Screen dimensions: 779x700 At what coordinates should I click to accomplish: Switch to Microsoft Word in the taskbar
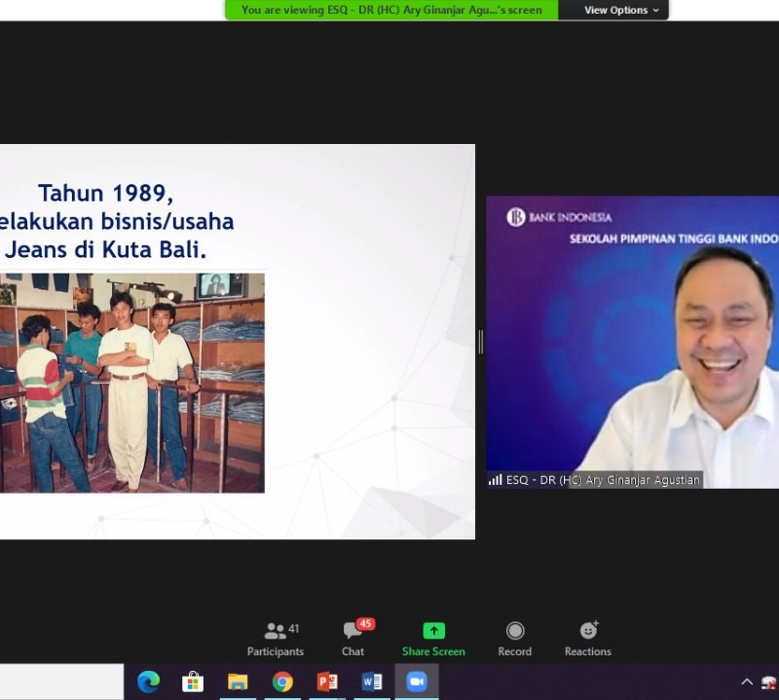[x=372, y=682]
